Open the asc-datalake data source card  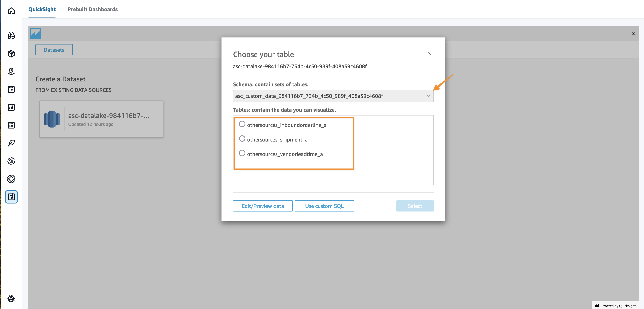coord(101,119)
